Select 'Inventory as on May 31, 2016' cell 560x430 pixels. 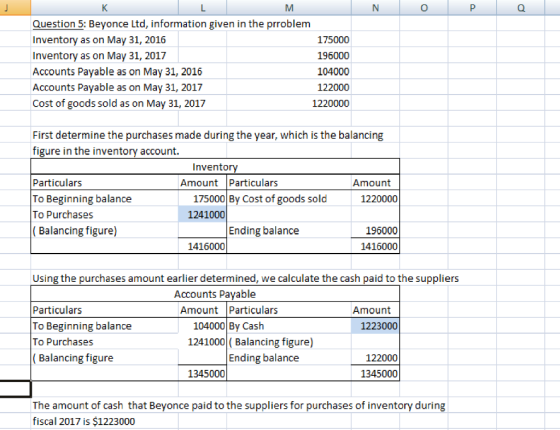point(99,40)
